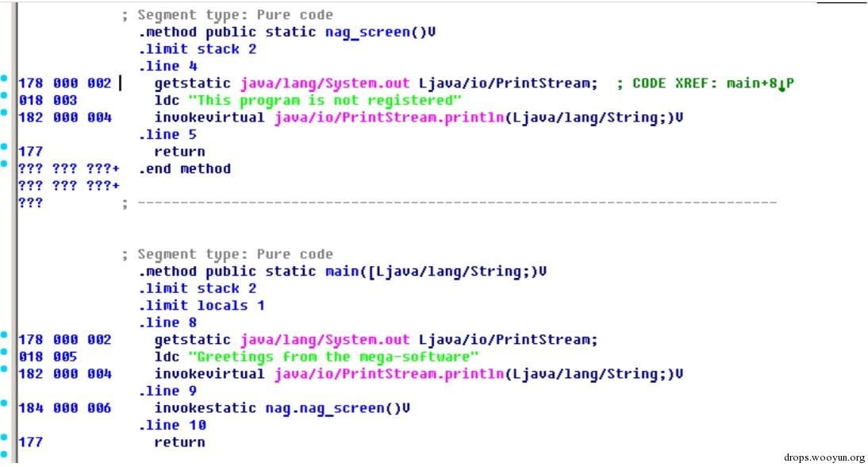Click the XREF down-arrow after main+8
868x467 pixels.
782,85
